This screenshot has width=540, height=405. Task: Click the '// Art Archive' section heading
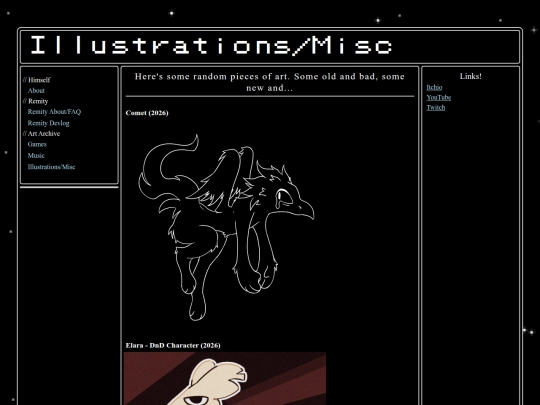pos(41,134)
